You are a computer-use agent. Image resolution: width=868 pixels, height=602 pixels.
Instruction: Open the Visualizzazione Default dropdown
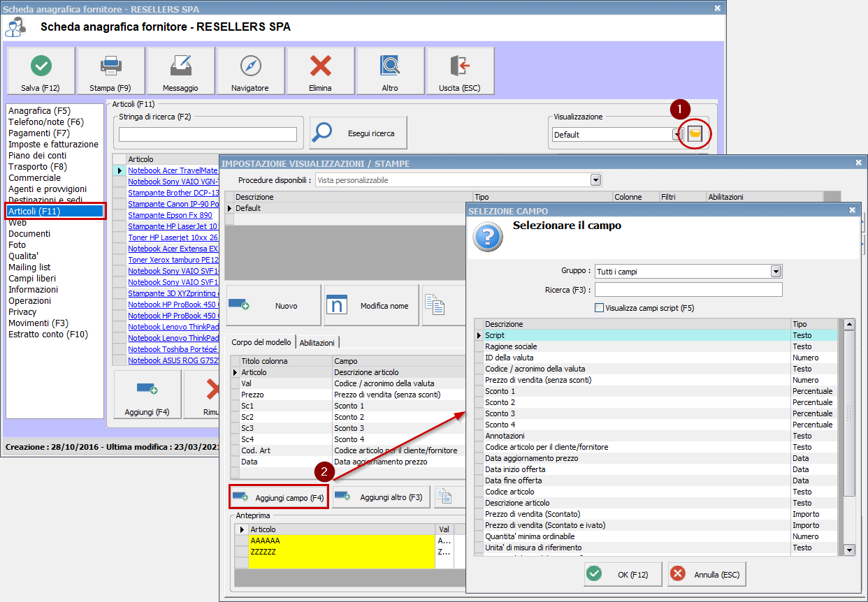(x=677, y=134)
